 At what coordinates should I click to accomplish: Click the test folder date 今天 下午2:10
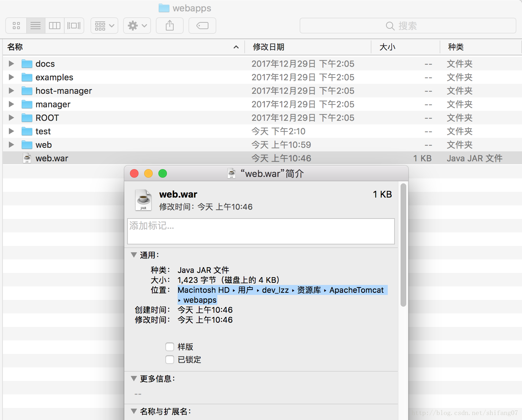[x=278, y=131]
